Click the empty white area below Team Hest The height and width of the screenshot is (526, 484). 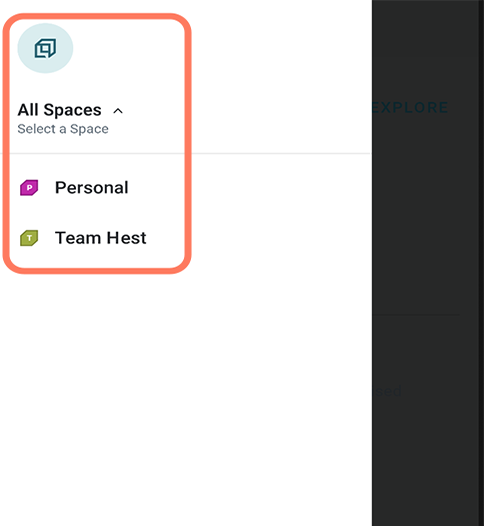184,386
